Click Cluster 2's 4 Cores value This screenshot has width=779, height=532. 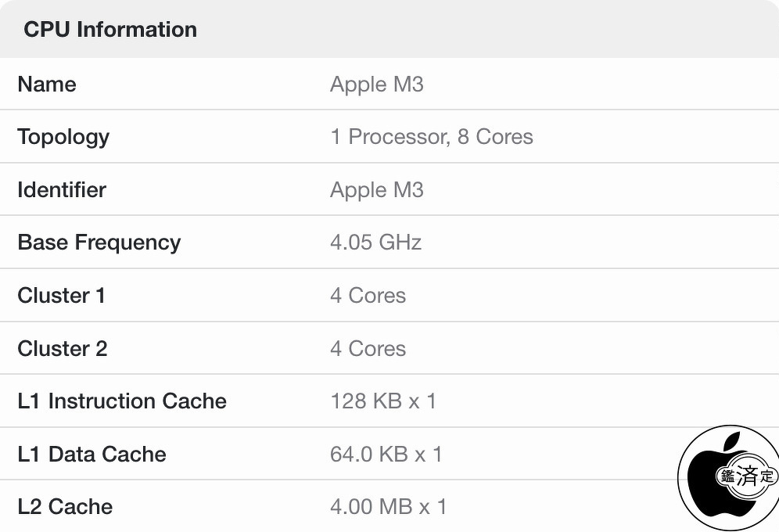(368, 348)
